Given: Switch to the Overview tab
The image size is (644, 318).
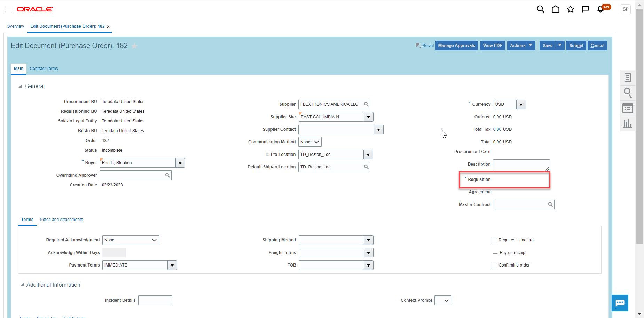Looking at the screenshot, I should 15,26.
